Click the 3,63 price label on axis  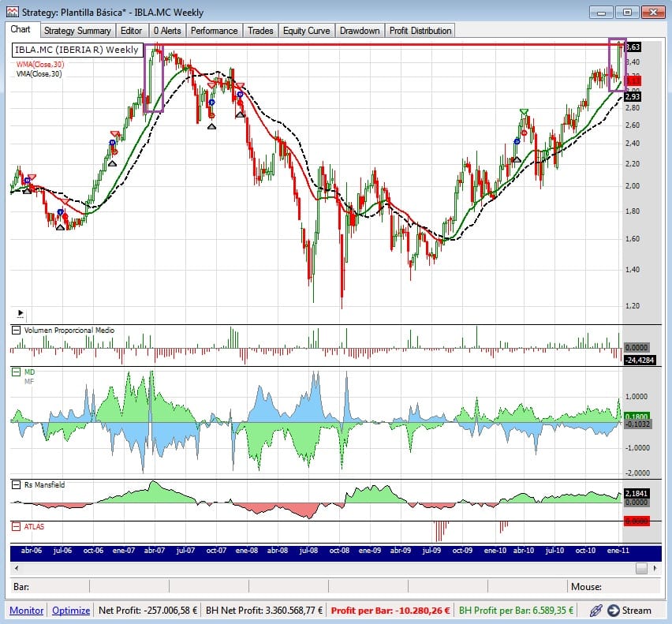pos(633,47)
